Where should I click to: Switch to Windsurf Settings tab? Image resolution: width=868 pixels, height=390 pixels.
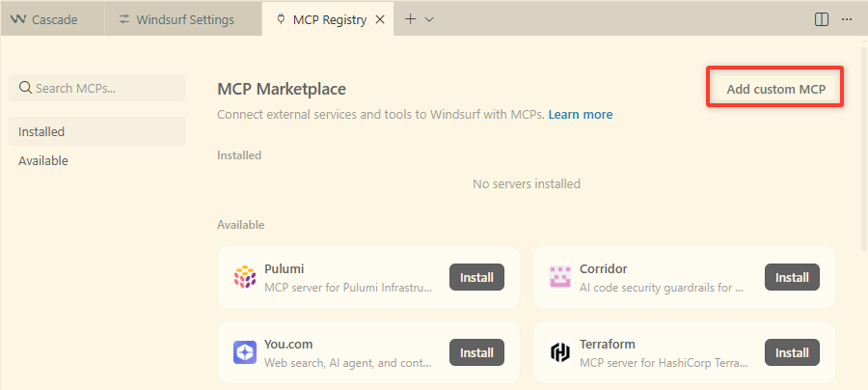pyautogui.click(x=183, y=19)
